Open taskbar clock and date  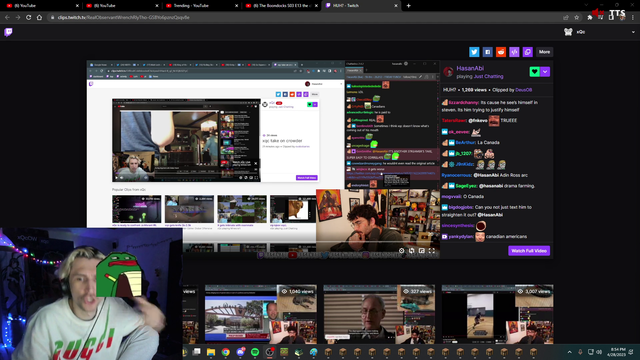[616, 352]
